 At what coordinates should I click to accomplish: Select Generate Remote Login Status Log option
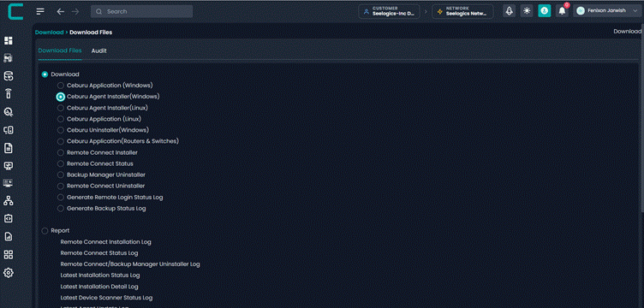(60, 198)
